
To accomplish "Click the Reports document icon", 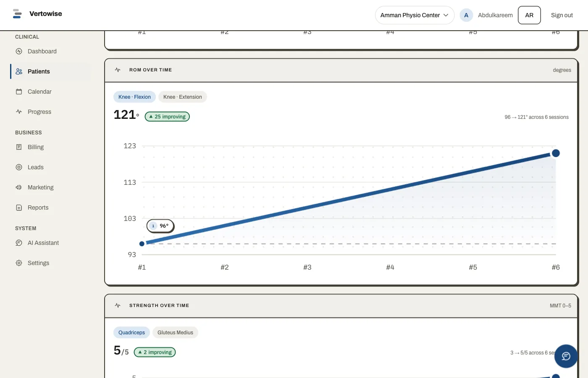I will tap(19, 207).
